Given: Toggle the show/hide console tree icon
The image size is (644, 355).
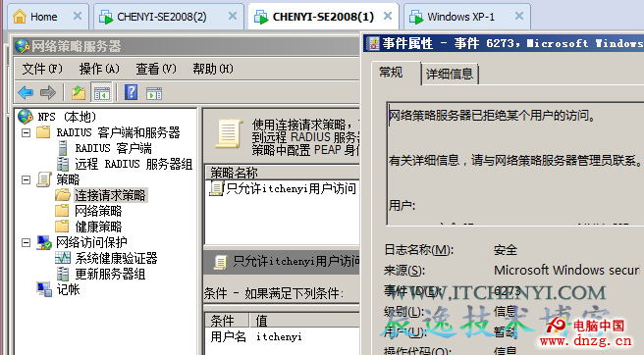Looking at the screenshot, I should click(x=101, y=93).
